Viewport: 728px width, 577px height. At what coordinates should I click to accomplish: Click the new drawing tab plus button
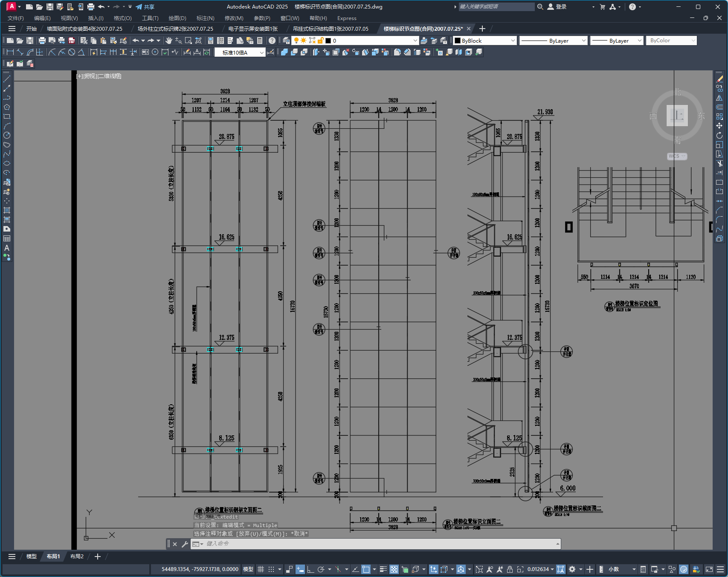click(482, 29)
